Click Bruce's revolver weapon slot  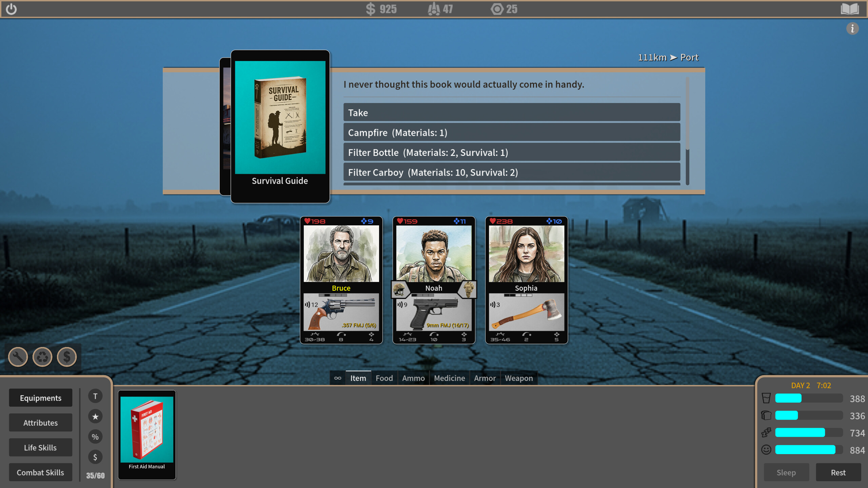341,312
